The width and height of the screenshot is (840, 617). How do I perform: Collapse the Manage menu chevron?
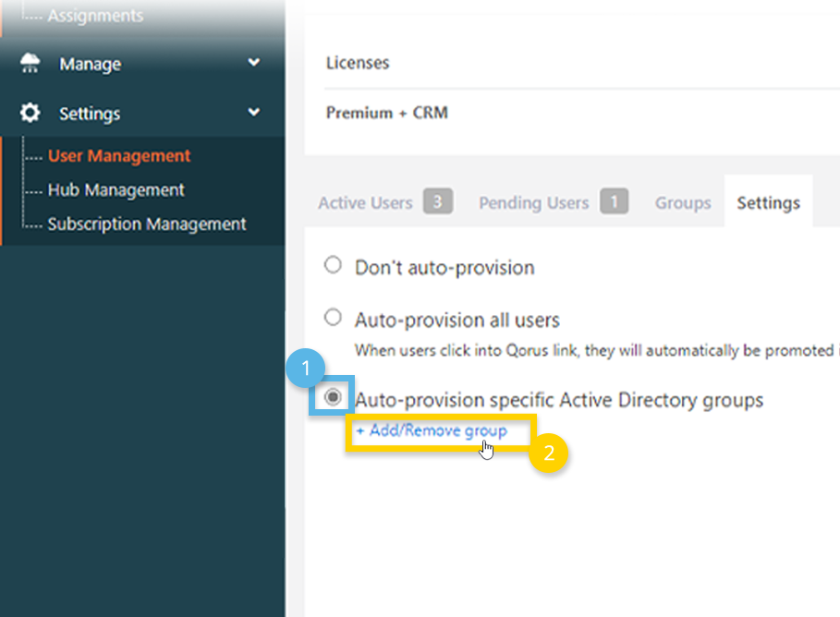click(254, 62)
